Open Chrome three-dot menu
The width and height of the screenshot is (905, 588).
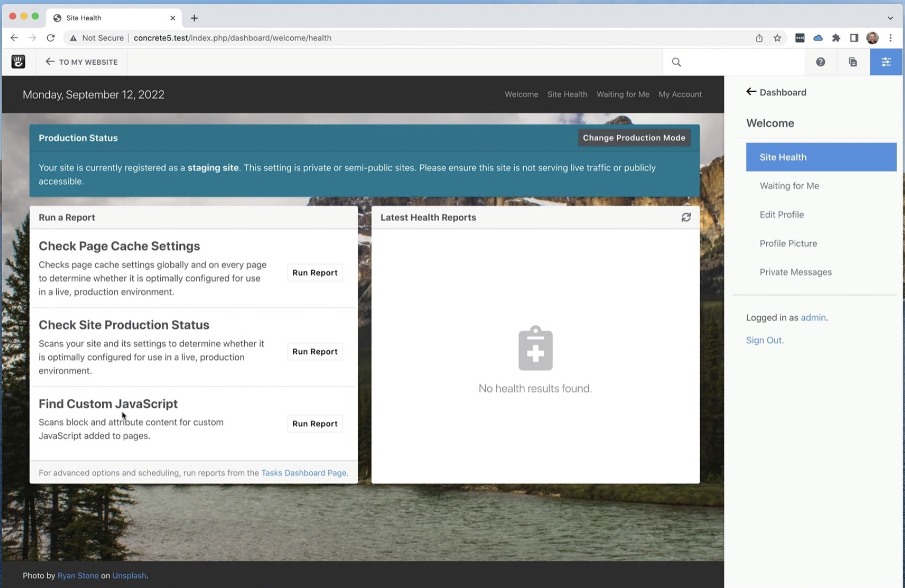pos(891,38)
